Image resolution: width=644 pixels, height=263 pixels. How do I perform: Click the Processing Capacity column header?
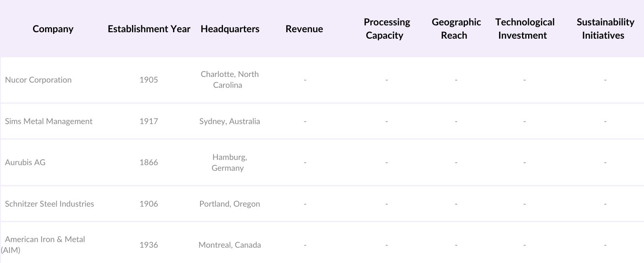386,29
